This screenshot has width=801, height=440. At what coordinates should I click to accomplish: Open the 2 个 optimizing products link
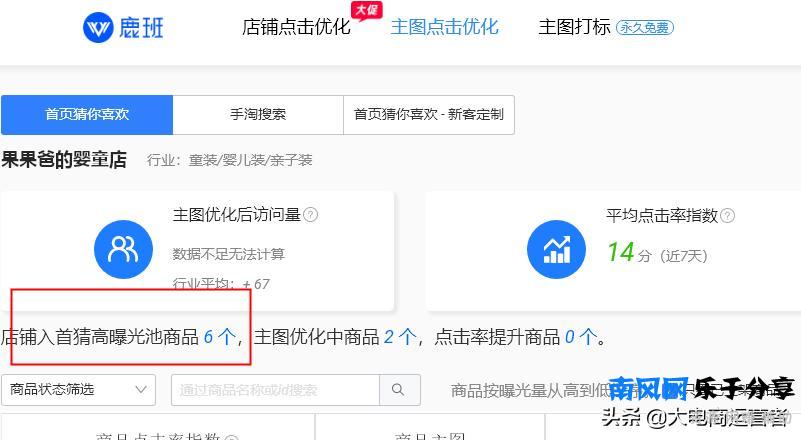tap(400, 337)
